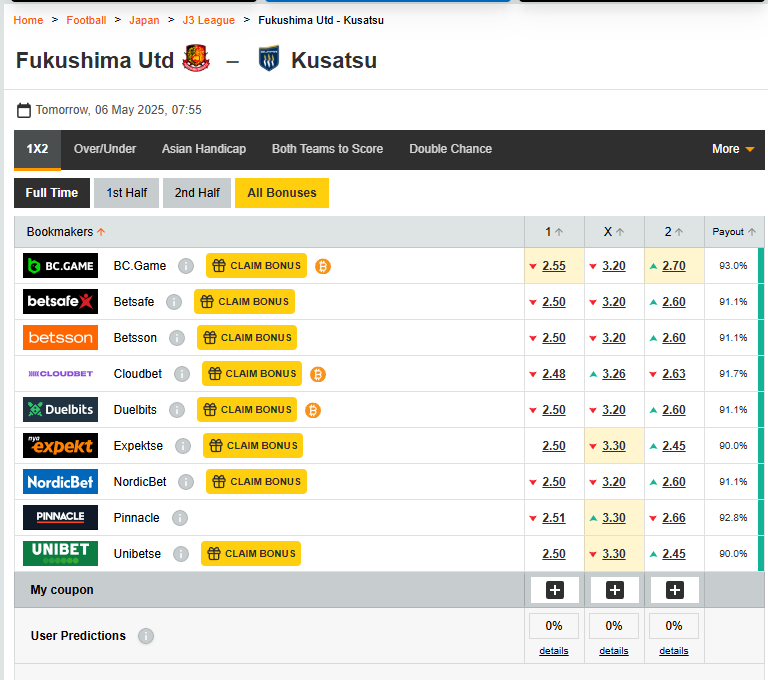Screen dimensions: 768x680
Task: Open Unibetse info icon
Action: (x=181, y=554)
